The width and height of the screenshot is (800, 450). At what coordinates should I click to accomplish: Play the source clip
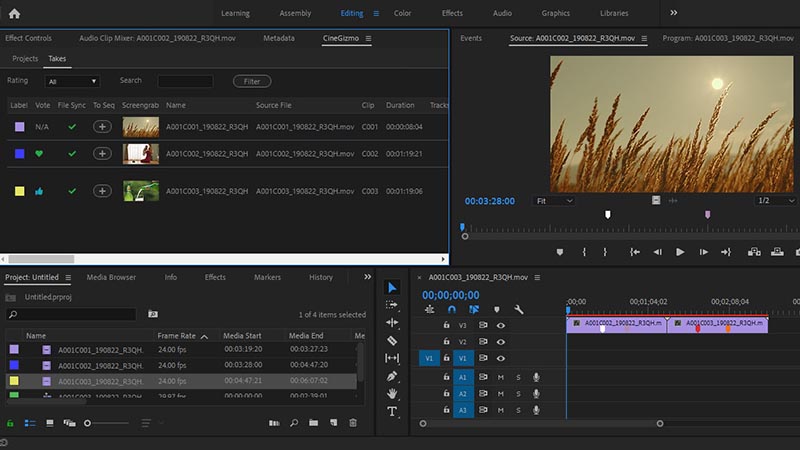[x=680, y=252]
